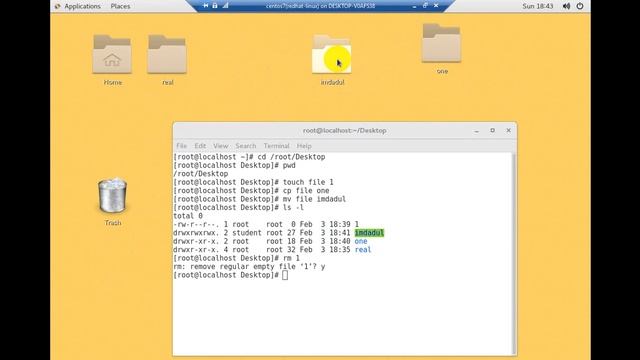
Task: Click the '/root/Desktop' pwd output line
Action: 200,173
